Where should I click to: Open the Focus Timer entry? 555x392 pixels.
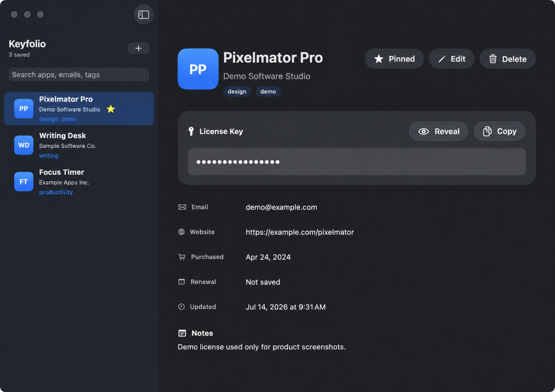click(x=79, y=181)
